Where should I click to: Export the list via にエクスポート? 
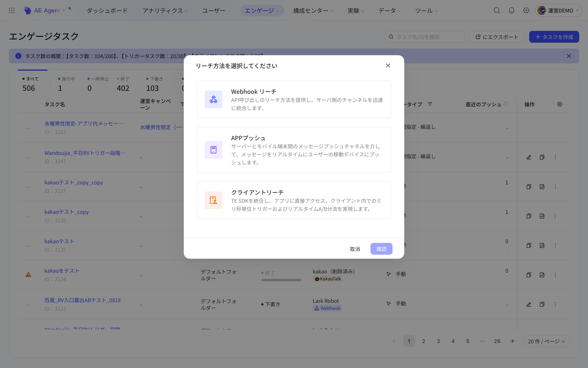point(497,37)
